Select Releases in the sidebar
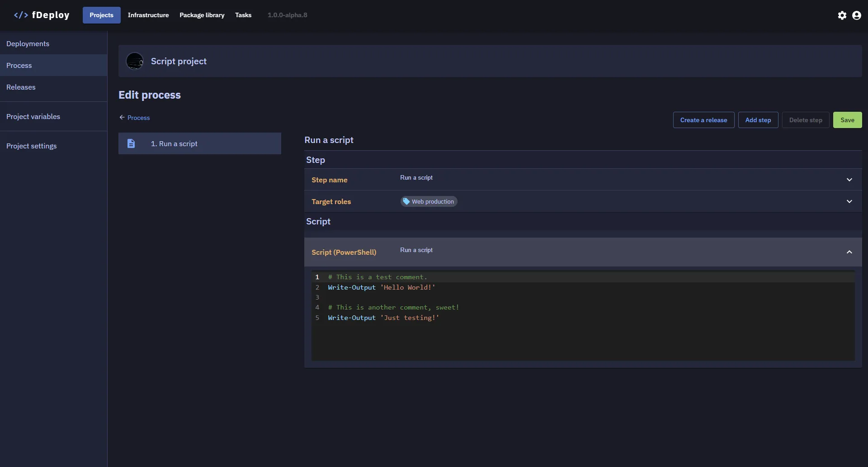868x467 pixels. 53,87
